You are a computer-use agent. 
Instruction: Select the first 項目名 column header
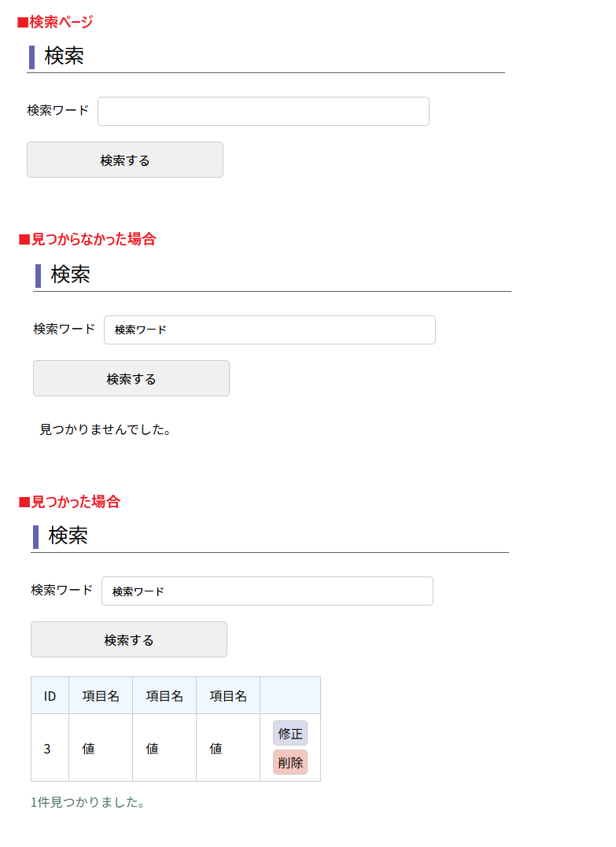coord(101,696)
